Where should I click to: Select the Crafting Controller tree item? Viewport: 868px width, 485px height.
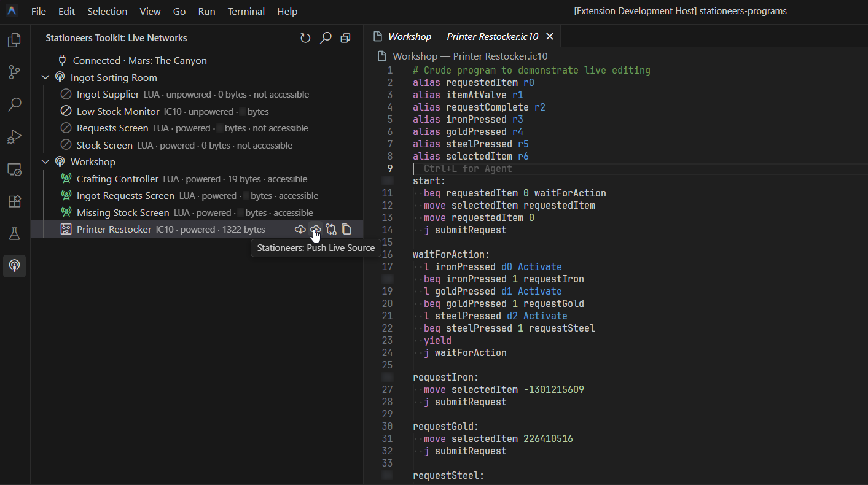point(197,179)
